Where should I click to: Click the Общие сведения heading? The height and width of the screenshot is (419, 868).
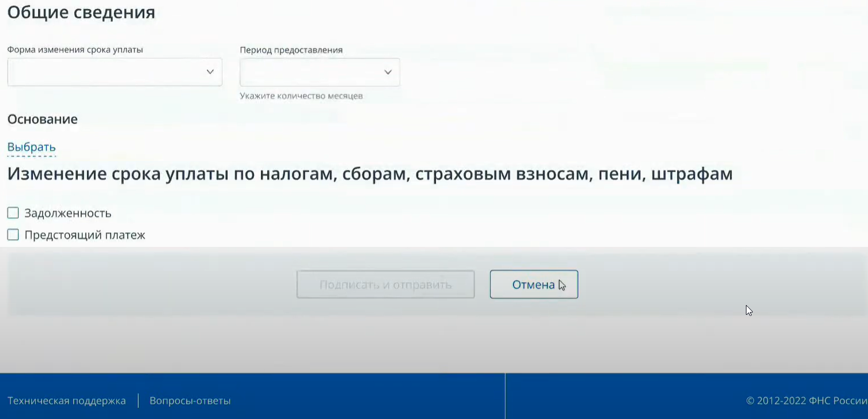(81, 12)
